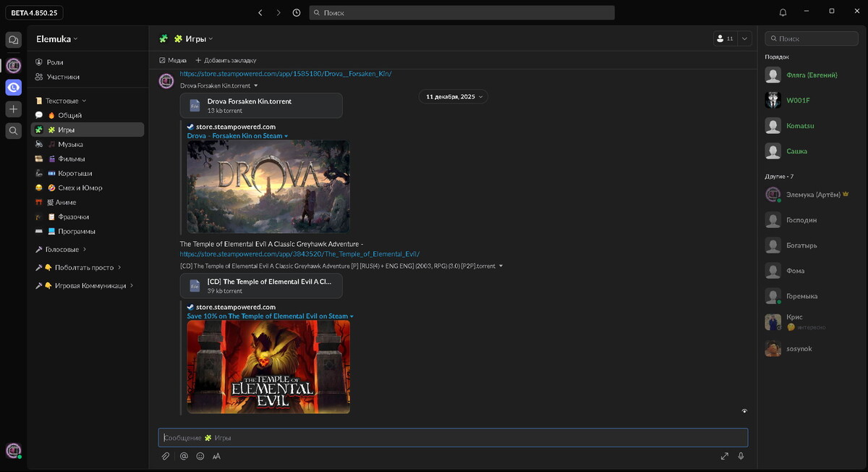868x472 pixels.
Task: Select the Игры channel in sidebar
Action: (x=87, y=130)
